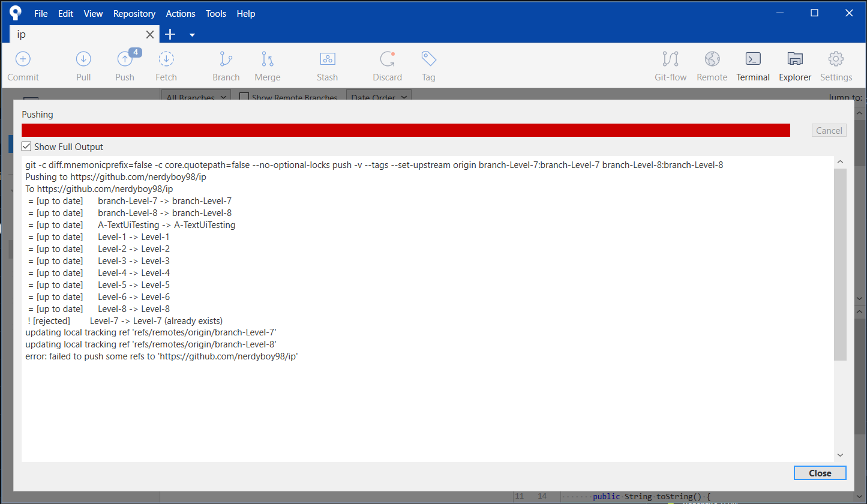
Task: Open the All Branches dropdown
Action: (x=196, y=97)
